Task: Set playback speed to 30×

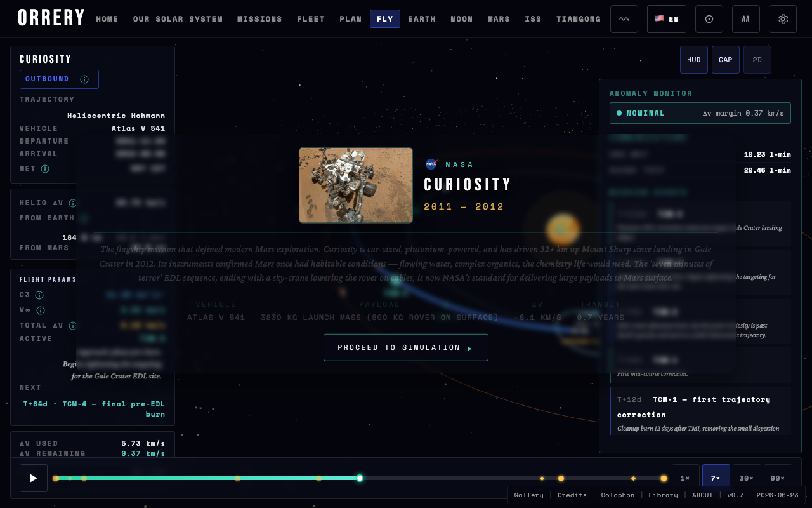Action: coord(747,478)
